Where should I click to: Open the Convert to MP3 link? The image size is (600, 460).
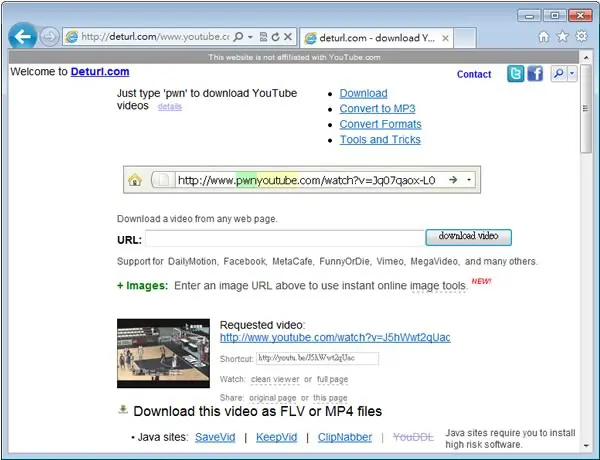click(x=377, y=109)
